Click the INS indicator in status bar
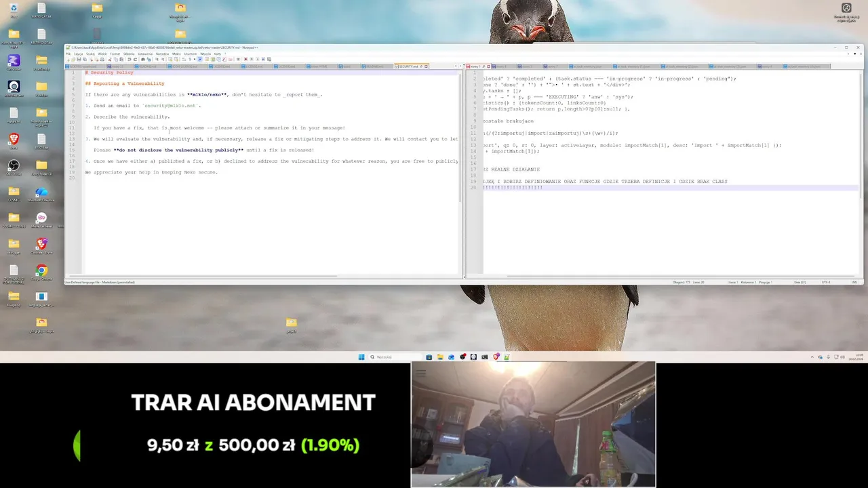 pyautogui.click(x=854, y=282)
